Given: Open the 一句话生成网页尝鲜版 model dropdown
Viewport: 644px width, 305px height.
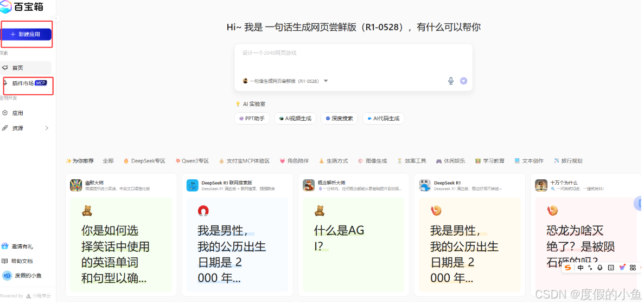Looking at the screenshot, I should pyautogui.click(x=285, y=81).
